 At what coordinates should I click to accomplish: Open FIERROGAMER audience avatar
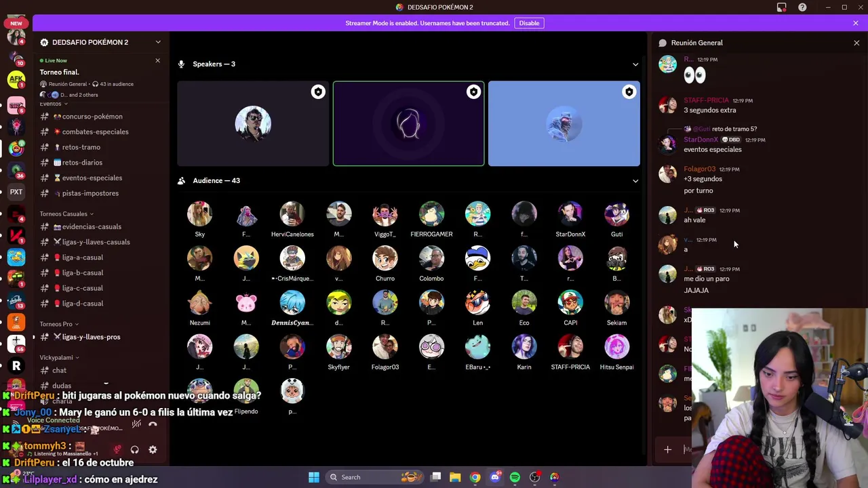[x=431, y=214]
